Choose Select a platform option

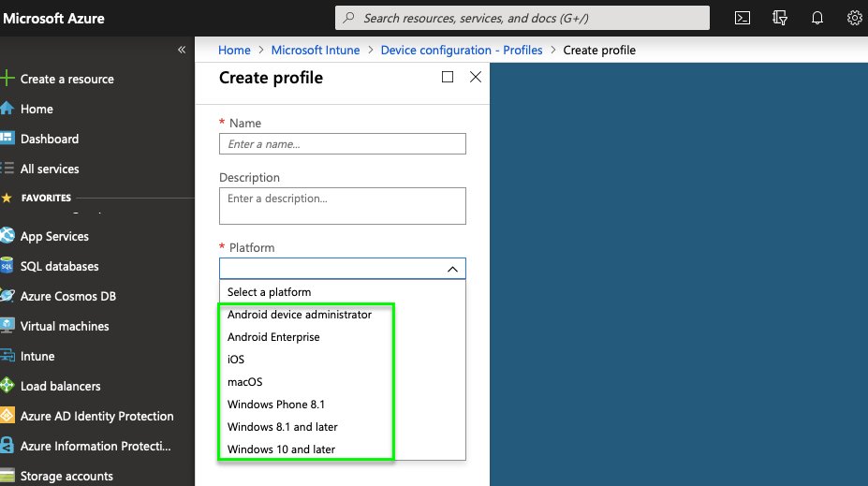(342, 292)
